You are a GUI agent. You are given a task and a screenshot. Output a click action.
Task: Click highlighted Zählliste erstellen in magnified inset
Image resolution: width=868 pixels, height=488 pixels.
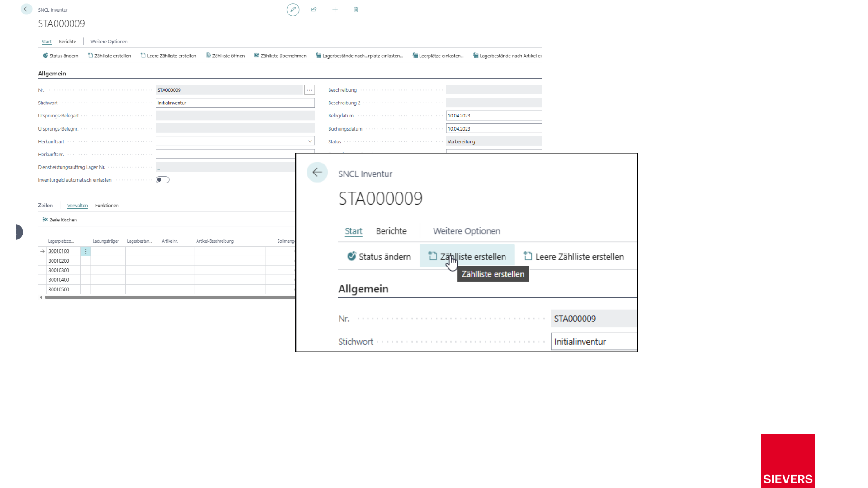[x=467, y=257]
